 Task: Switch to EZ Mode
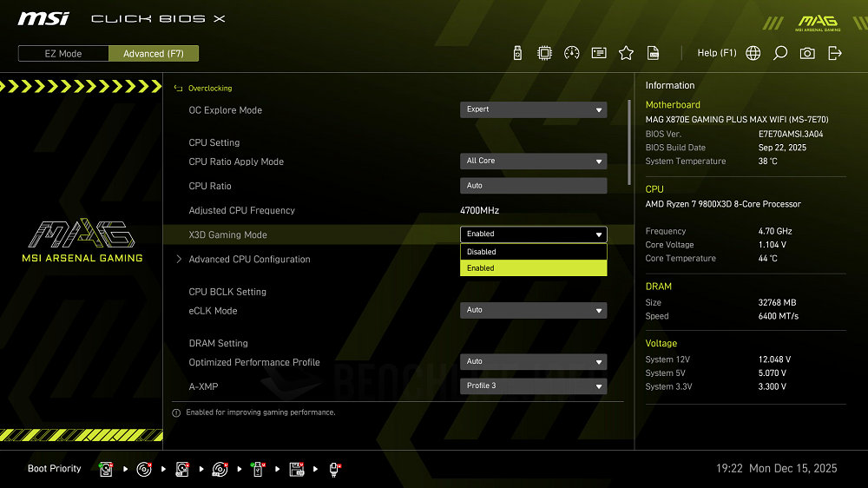(x=63, y=54)
